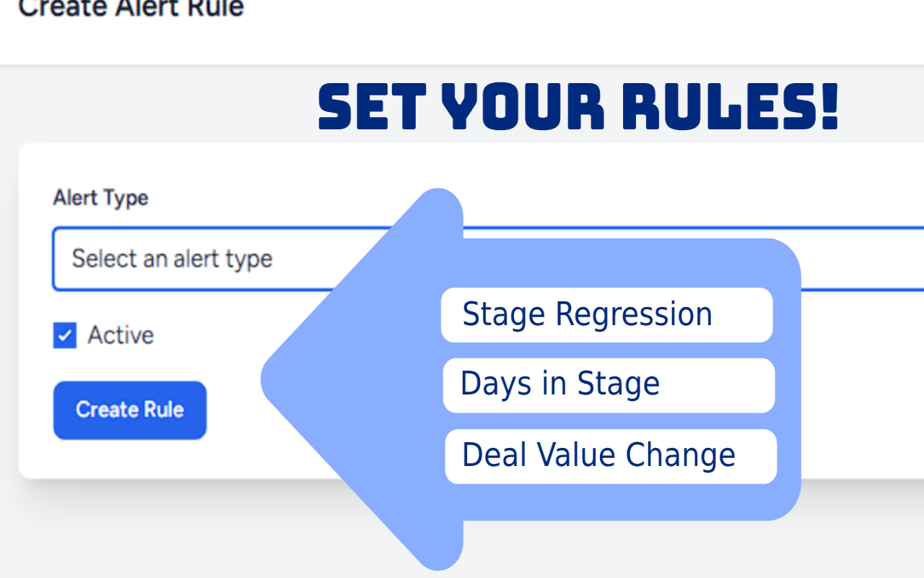924x578 pixels.
Task: Choose the Stage Regression option
Action: coord(606,315)
